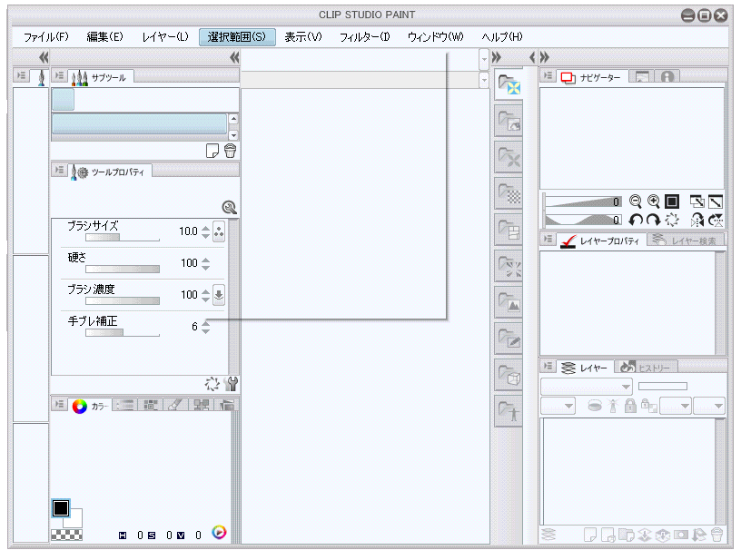Switch to the ヒストリー tab

tap(649, 368)
